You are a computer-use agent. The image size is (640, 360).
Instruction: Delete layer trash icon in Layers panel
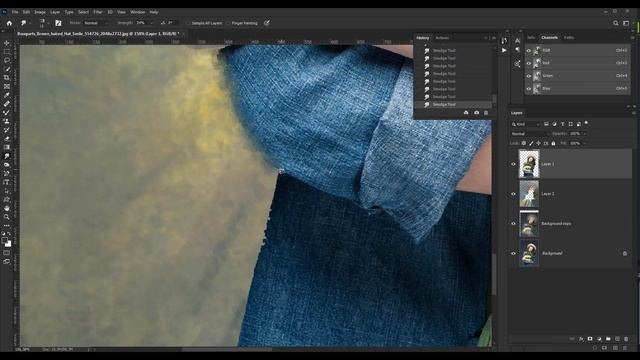[626, 339]
